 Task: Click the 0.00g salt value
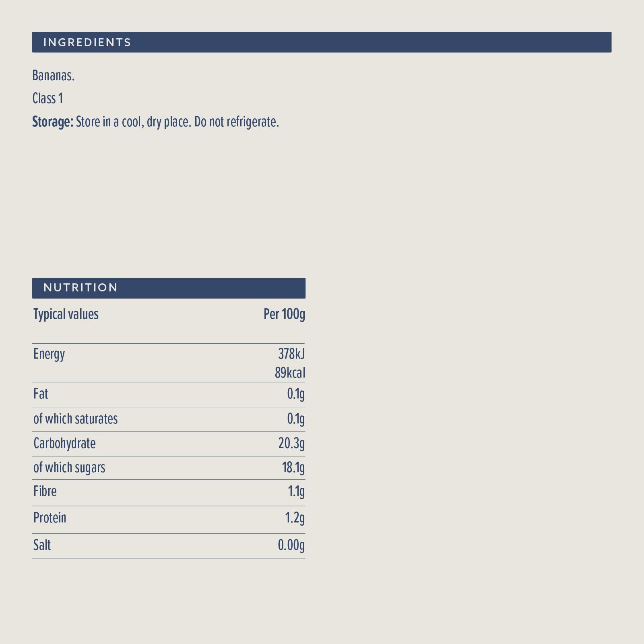291,545
